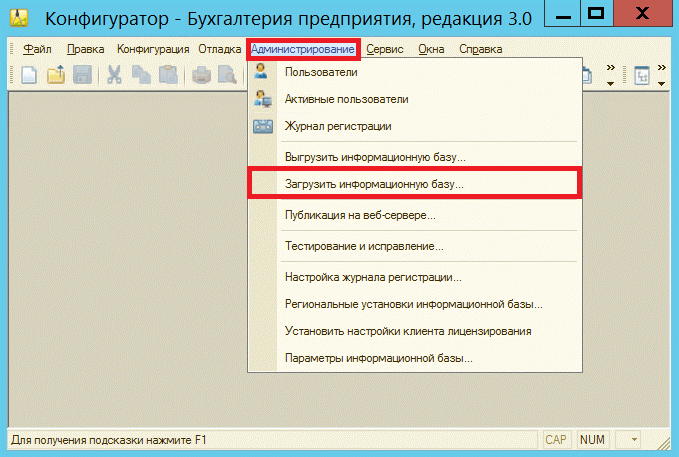The image size is (679, 457).
Task: Click the Print toolbar icon
Action: [x=201, y=75]
